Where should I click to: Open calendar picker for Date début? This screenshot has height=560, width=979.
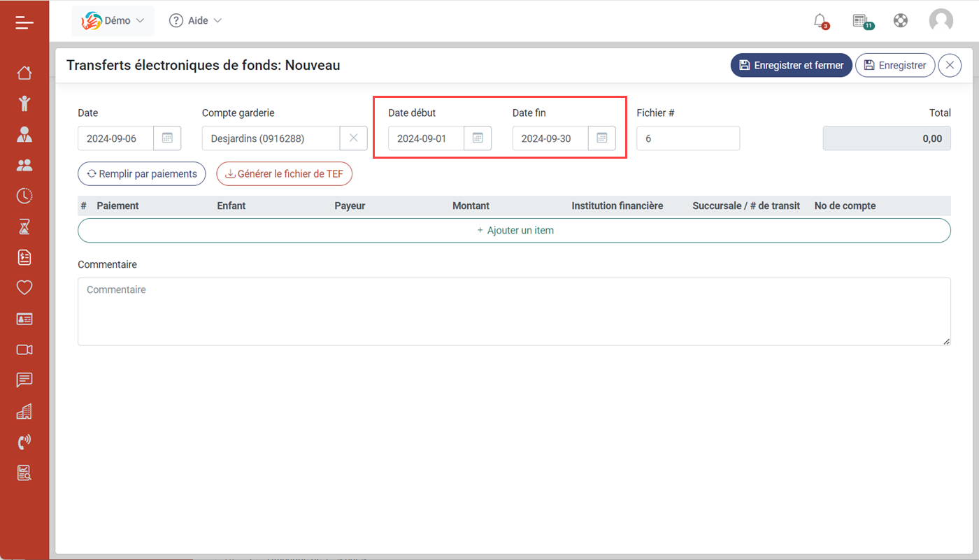(x=478, y=138)
